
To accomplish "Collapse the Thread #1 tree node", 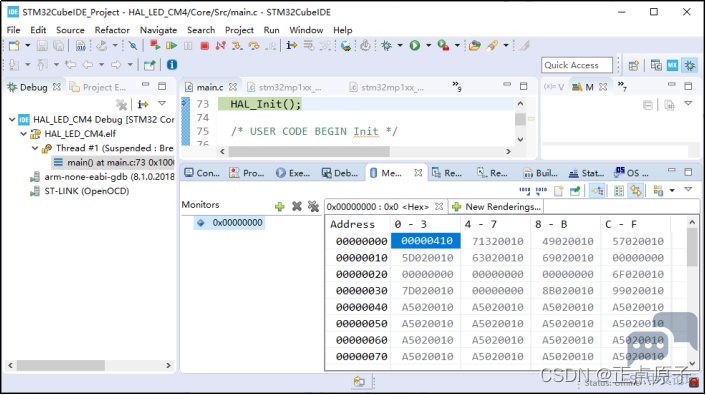I will [x=35, y=148].
